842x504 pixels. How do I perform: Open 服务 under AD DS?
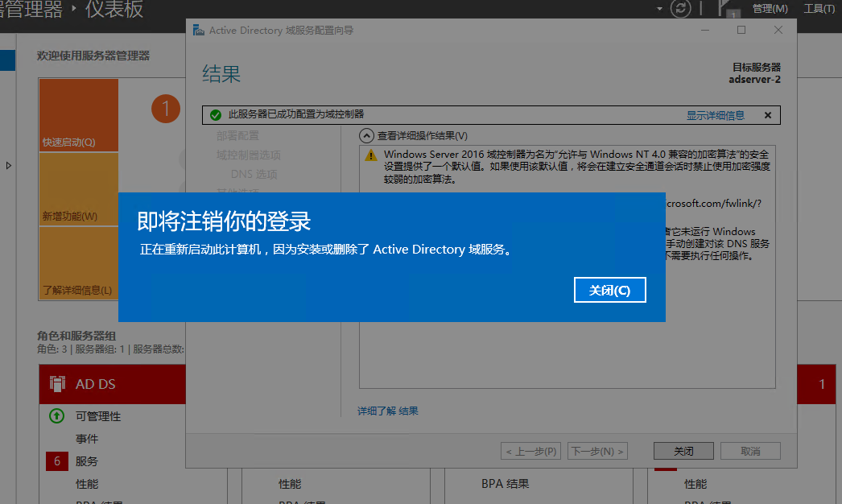pyautogui.click(x=87, y=461)
